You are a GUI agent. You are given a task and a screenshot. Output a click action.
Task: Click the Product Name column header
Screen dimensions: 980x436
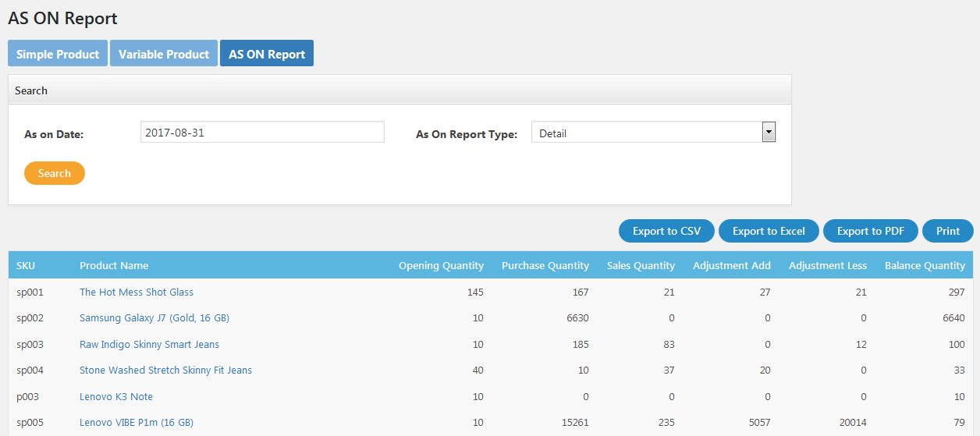[x=114, y=265]
